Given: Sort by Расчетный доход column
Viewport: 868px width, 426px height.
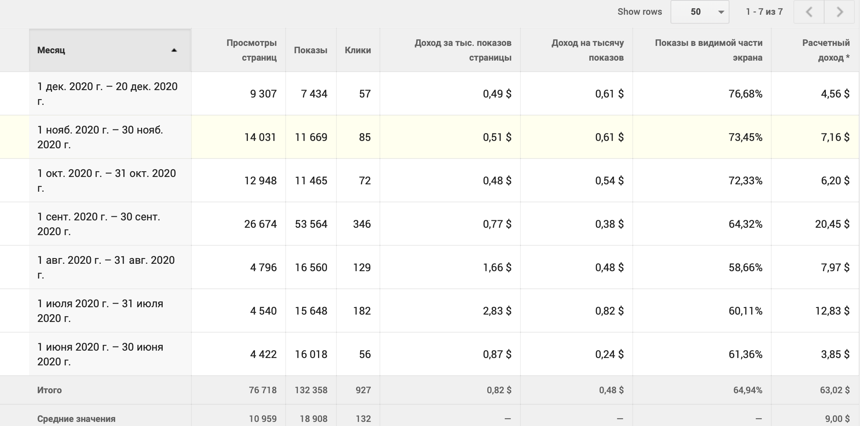Looking at the screenshot, I should [825, 50].
